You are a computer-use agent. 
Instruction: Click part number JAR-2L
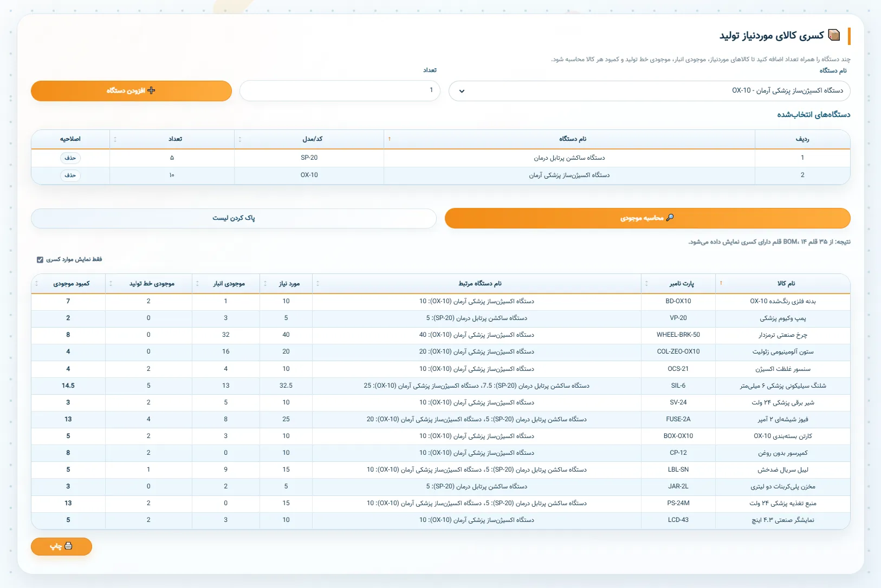click(678, 486)
